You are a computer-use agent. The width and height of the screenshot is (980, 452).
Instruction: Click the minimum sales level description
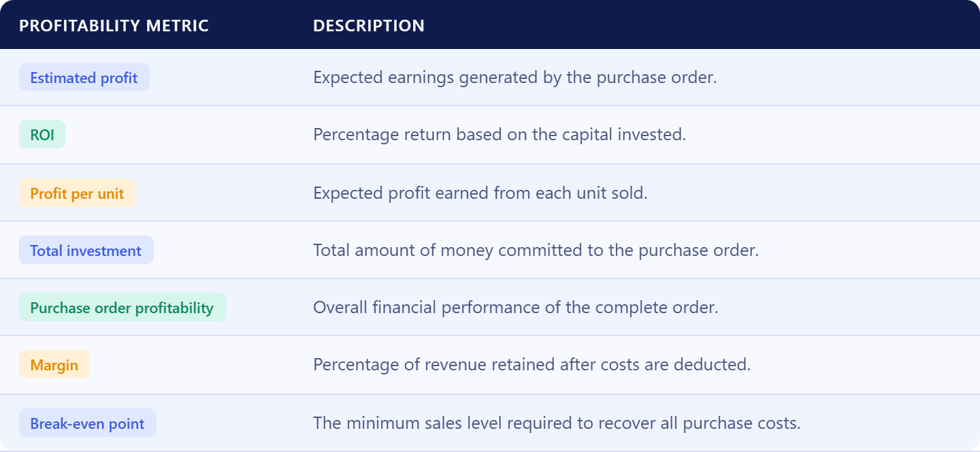click(557, 423)
